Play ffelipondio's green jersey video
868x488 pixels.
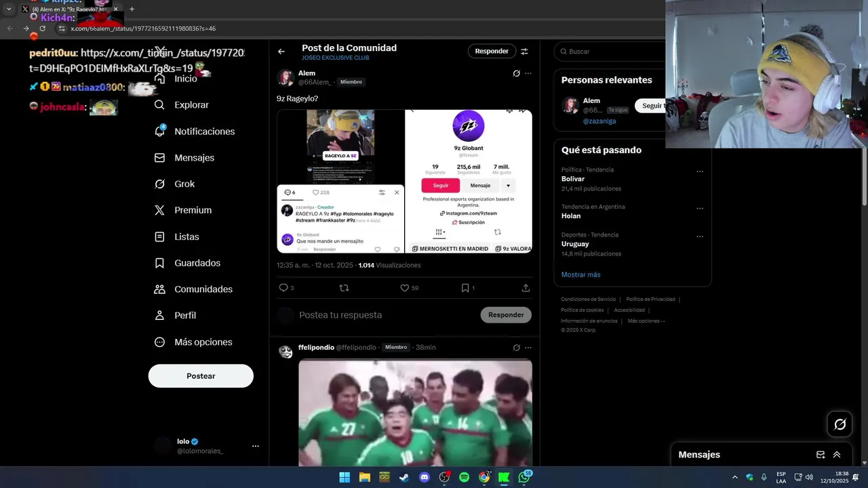point(416,413)
